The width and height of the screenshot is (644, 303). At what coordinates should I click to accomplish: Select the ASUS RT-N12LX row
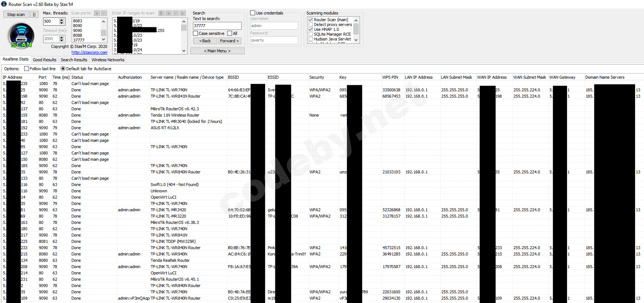(x=322, y=128)
